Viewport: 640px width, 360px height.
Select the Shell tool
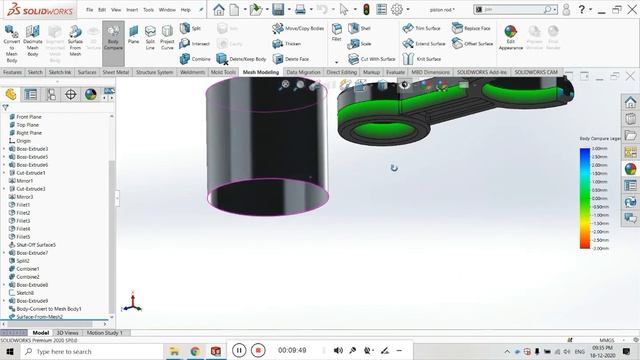360,28
